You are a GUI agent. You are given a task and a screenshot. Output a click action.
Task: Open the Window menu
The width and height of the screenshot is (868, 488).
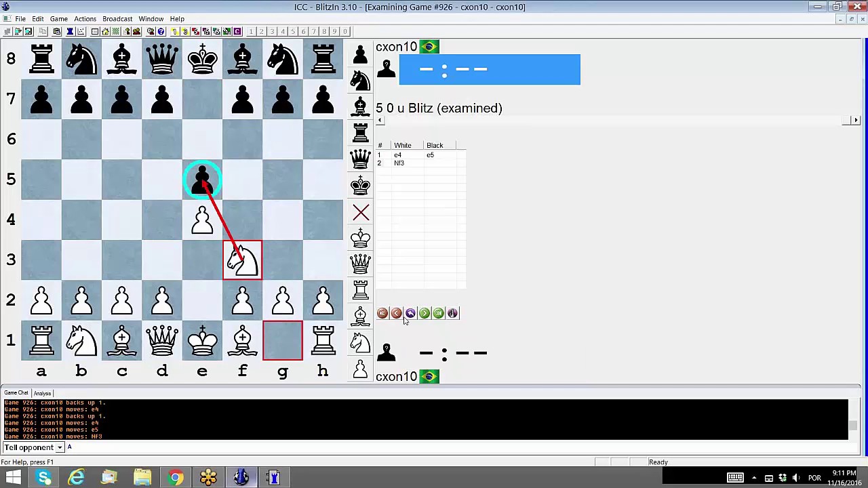[151, 19]
